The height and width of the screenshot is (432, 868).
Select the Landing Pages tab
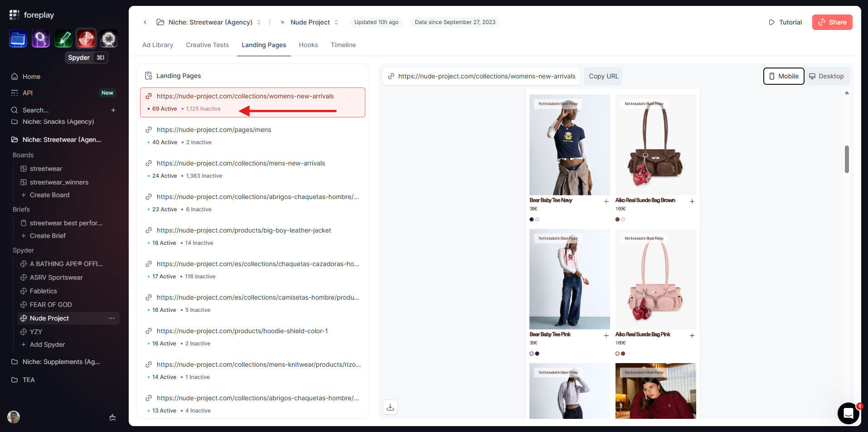click(x=264, y=45)
